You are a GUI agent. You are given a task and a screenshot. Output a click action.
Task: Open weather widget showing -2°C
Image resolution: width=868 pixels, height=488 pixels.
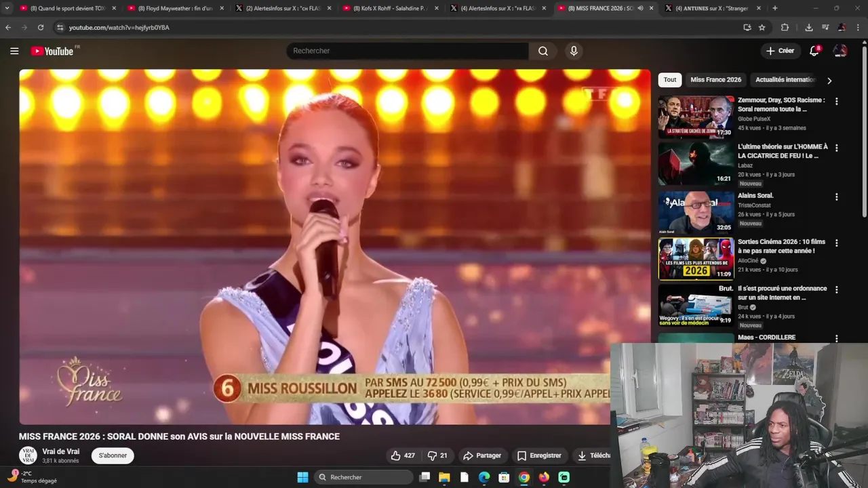pyautogui.click(x=32, y=477)
